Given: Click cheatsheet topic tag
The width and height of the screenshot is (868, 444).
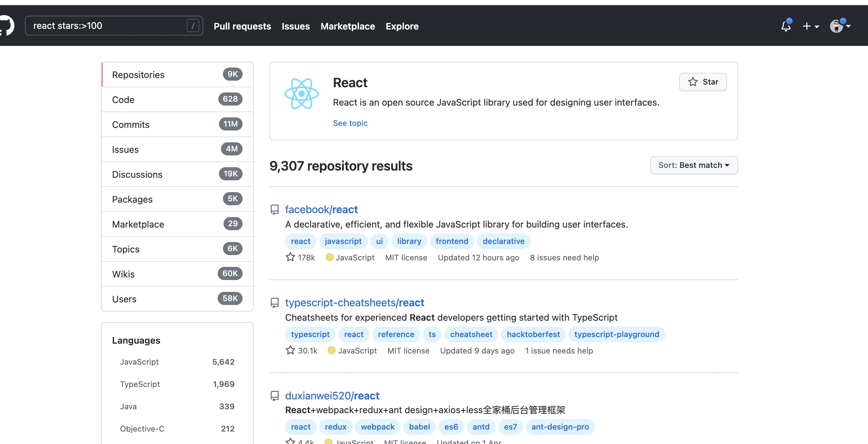Looking at the screenshot, I should [471, 334].
